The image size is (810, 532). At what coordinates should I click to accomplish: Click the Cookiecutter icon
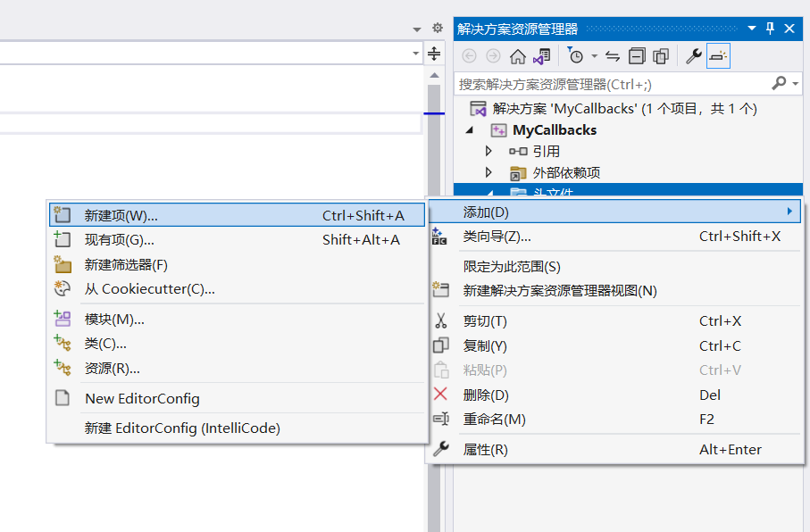click(x=63, y=287)
